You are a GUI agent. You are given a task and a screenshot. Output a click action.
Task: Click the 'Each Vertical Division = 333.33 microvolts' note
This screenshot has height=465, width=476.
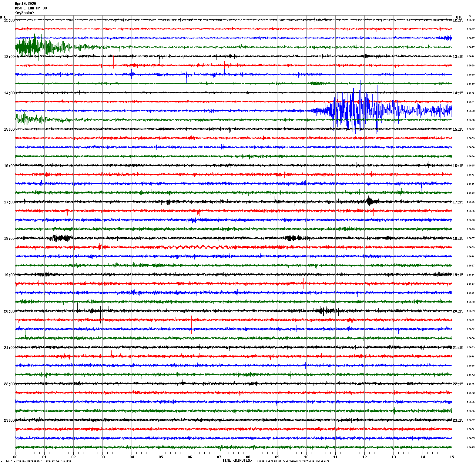[x=39, y=461]
